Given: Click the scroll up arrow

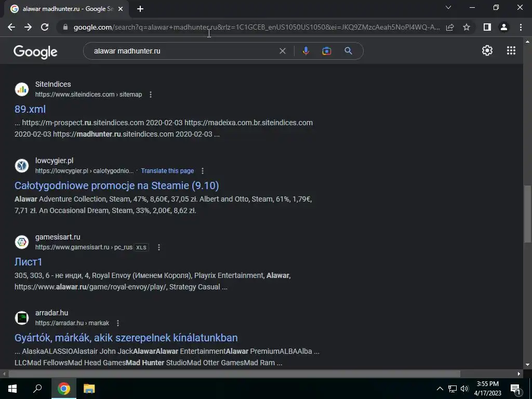Looking at the screenshot, I should click(527, 42).
